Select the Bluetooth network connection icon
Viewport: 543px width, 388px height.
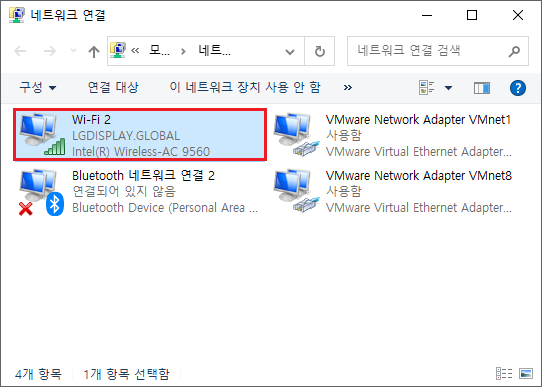pos(42,192)
